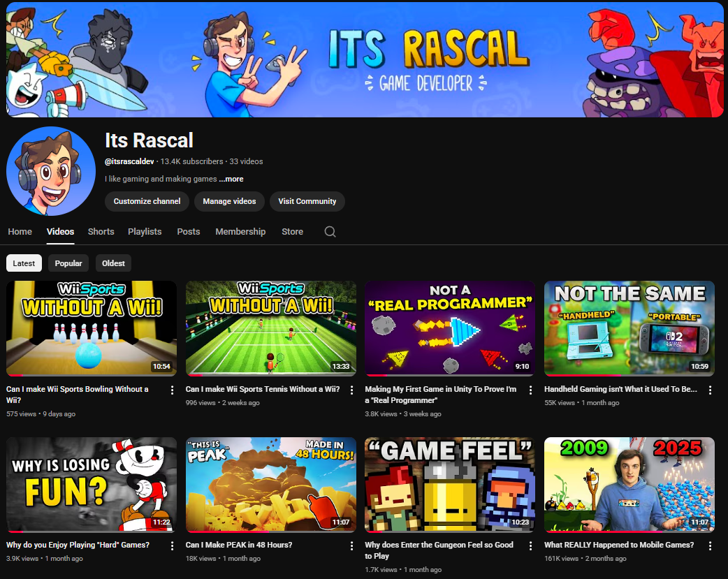Switch to the Shorts tab
Viewport: 728px width, 579px height.
point(101,232)
